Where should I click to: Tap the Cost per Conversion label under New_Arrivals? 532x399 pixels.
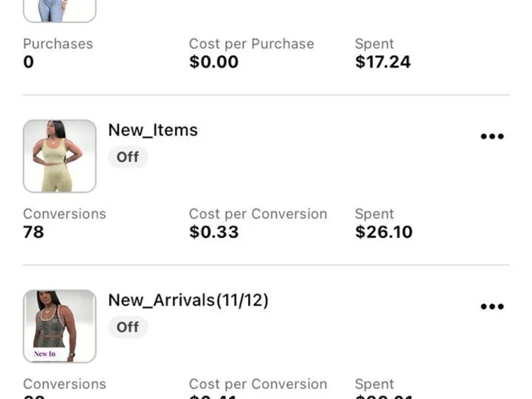(258, 384)
